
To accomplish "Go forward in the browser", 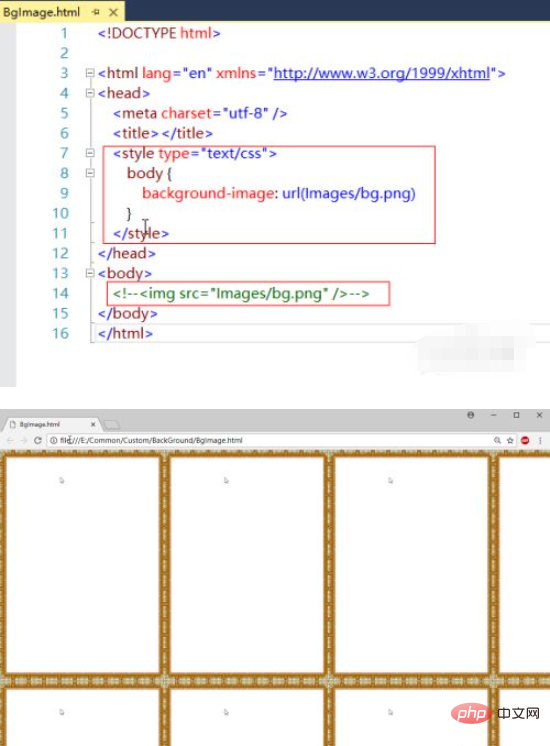I will (x=23, y=441).
